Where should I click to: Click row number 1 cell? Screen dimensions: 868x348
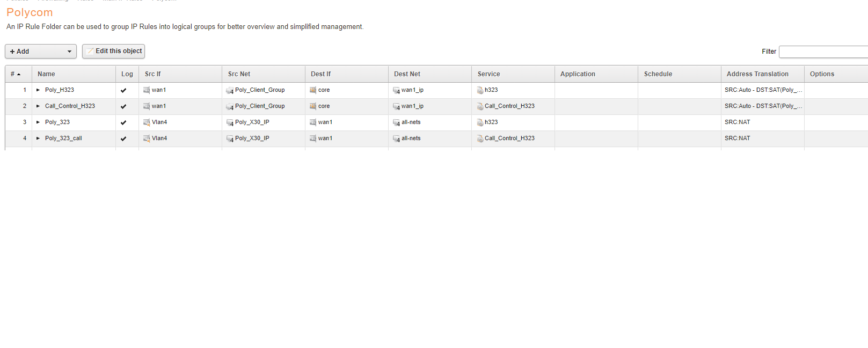pos(19,90)
